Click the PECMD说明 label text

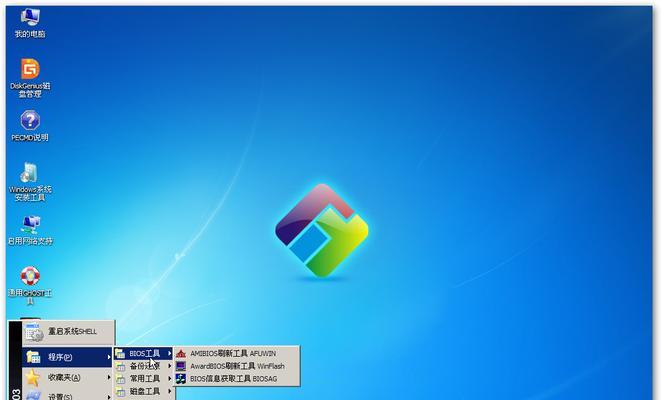30,138
